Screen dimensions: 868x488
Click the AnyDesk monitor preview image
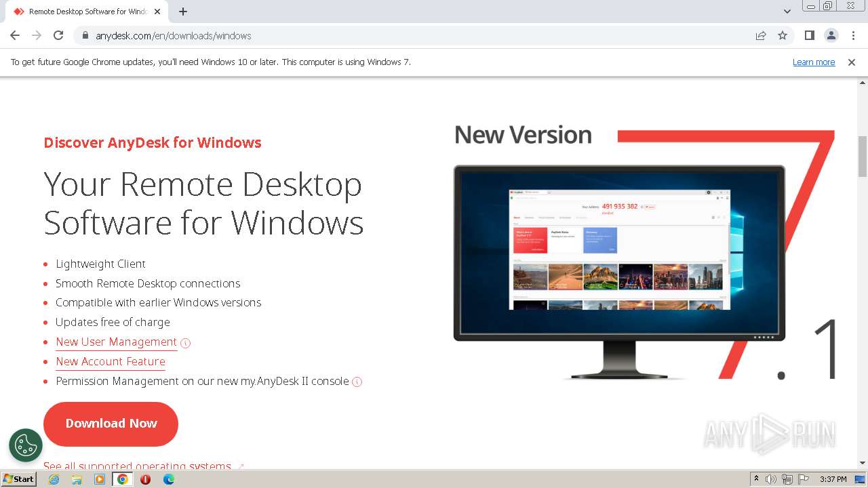point(619,271)
